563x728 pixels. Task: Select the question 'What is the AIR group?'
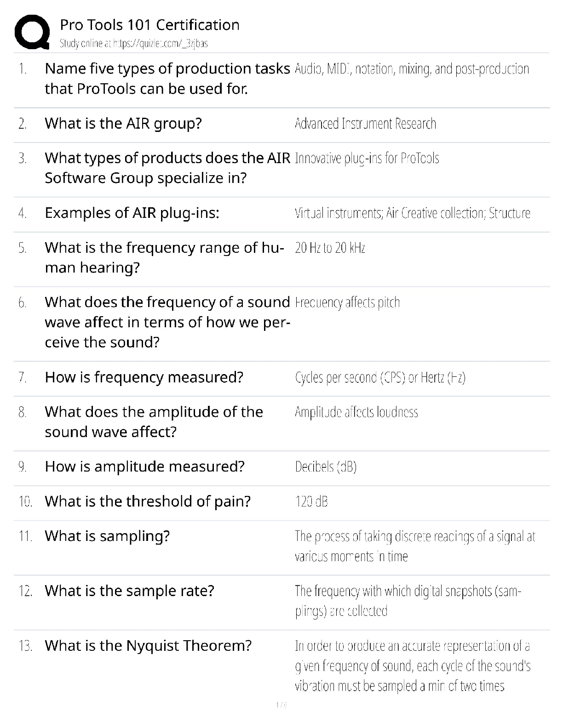pyautogui.click(x=123, y=124)
